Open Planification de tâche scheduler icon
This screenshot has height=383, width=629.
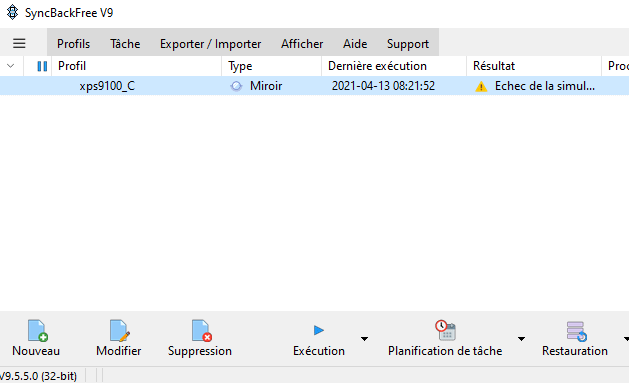coord(445,330)
